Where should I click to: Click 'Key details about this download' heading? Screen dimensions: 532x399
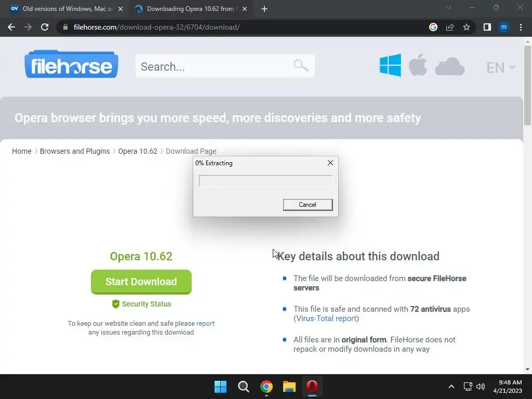(358, 256)
